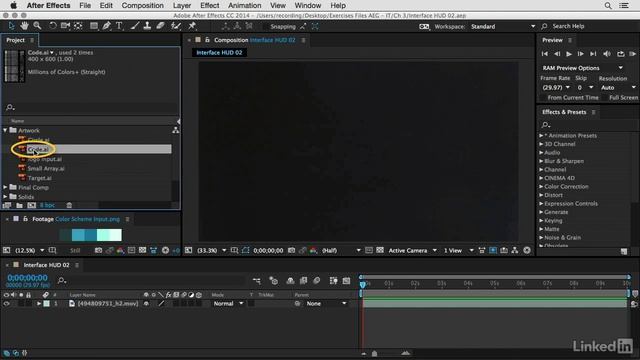Expand the Final Comp folder
The height and width of the screenshot is (360, 640).
tap(5, 187)
